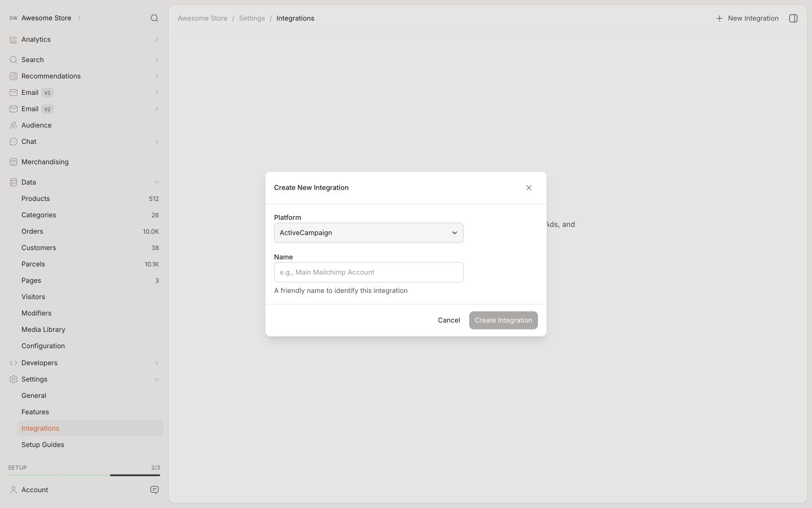812x508 pixels.
Task: Open Setup Guides
Action: (90, 445)
